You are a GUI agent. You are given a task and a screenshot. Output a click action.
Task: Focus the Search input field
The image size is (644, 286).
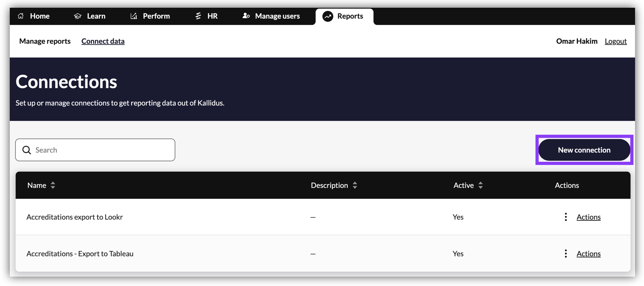[x=102, y=150]
